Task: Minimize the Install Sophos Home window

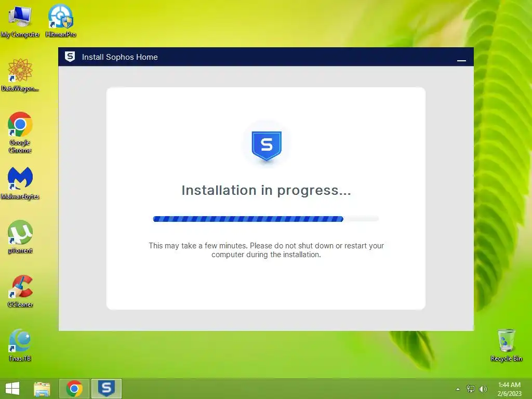Action: pos(461,60)
